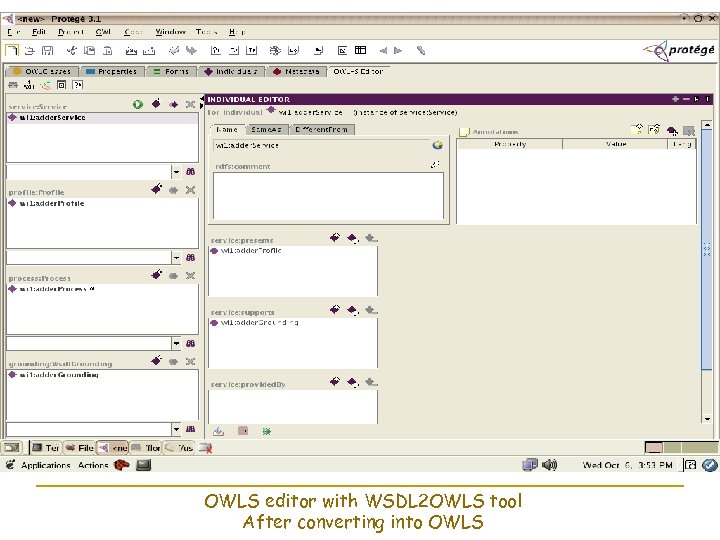
Task: Click the toolbar back arrow icon
Action: coord(383,51)
